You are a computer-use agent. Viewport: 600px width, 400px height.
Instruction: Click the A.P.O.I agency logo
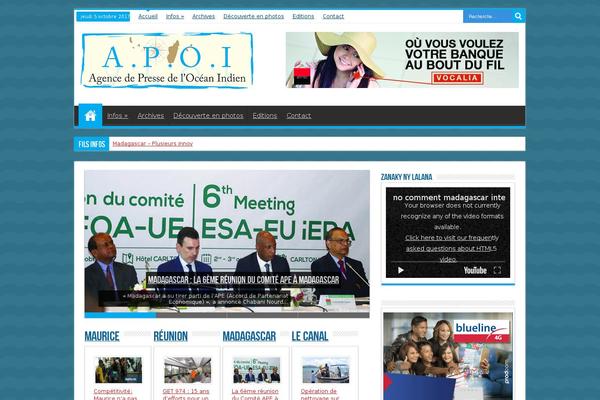(167, 60)
